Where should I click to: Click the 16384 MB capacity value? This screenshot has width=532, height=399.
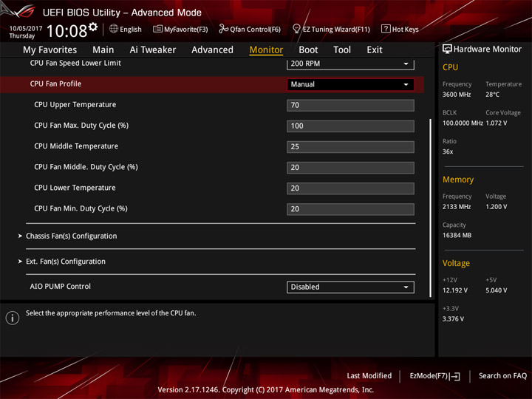(x=457, y=235)
